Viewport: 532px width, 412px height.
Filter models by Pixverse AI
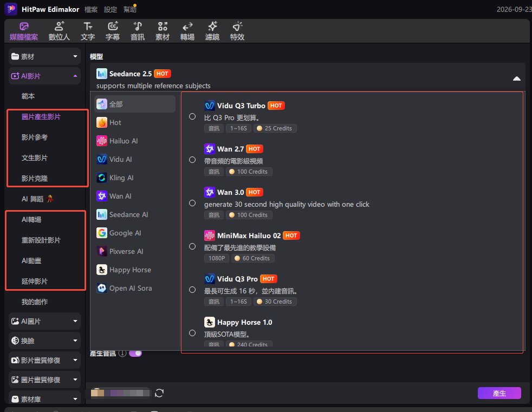[135, 251]
